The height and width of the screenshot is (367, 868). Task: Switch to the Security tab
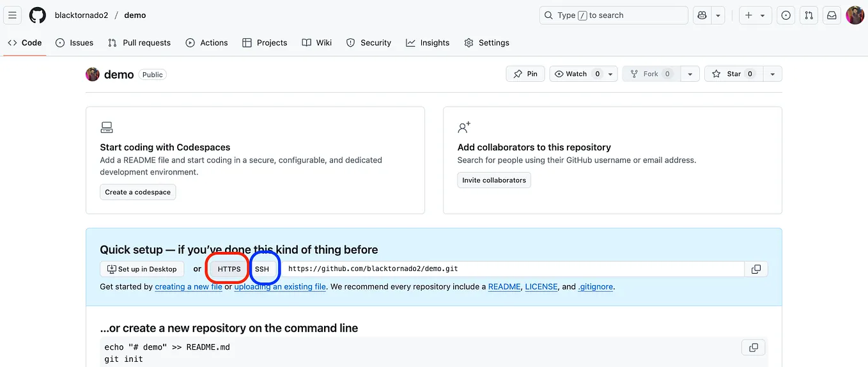[369, 43]
